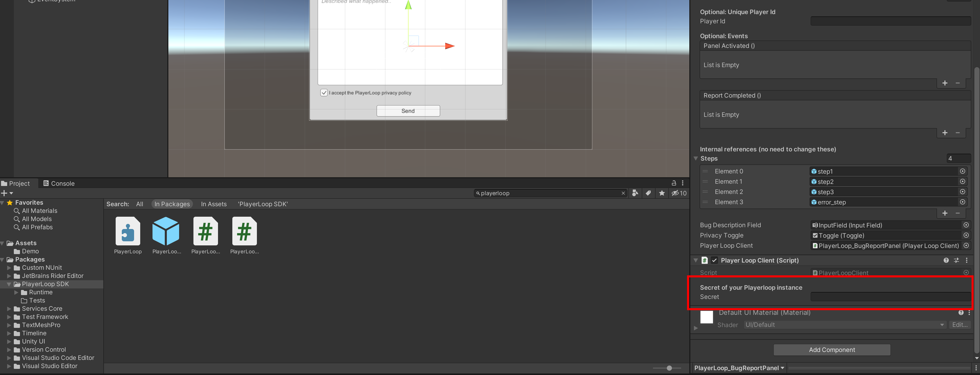Click the Search by Label tag icon
This screenshot has width=980, height=375.
pos(648,193)
